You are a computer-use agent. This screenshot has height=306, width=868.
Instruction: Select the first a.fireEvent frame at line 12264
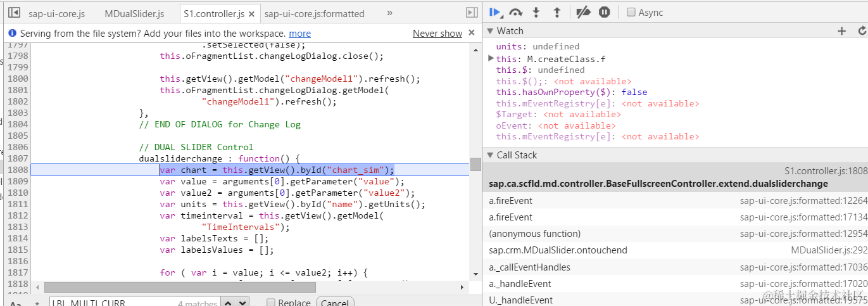pyautogui.click(x=675, y=200)
